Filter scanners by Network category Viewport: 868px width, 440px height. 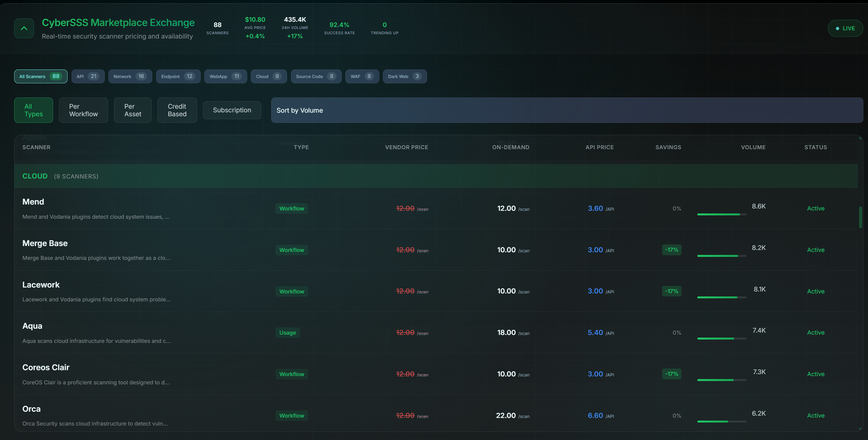point(130,76)
